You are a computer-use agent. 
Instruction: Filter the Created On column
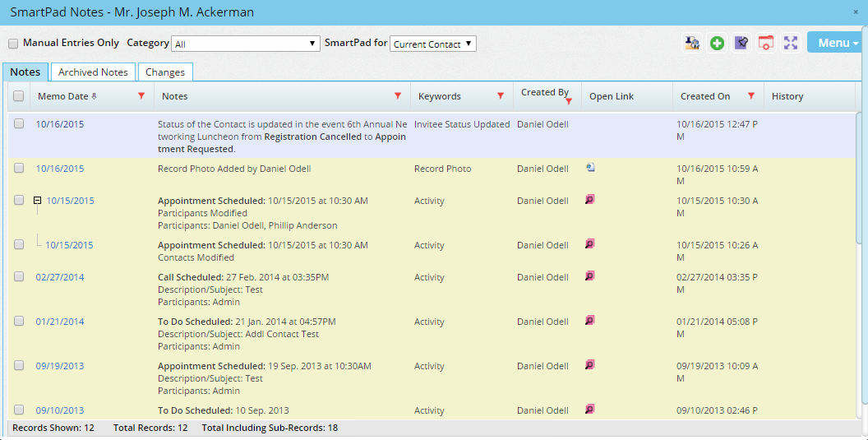click(751, 96)
